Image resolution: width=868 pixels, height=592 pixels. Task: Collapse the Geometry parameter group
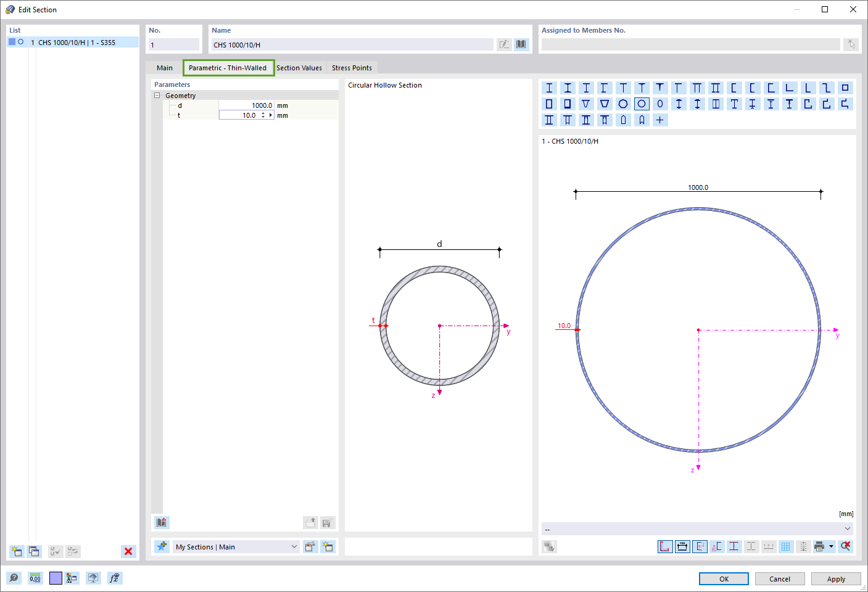[x=157, y=95]
